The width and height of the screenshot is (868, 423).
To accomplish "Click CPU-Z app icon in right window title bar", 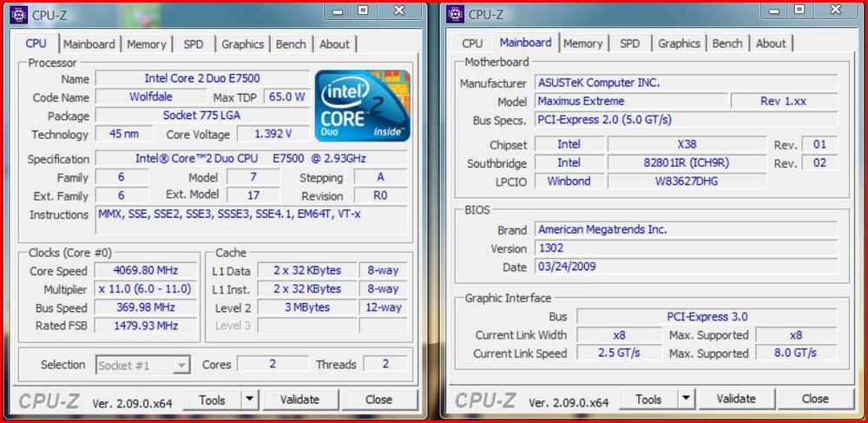I will pos(455,15).
